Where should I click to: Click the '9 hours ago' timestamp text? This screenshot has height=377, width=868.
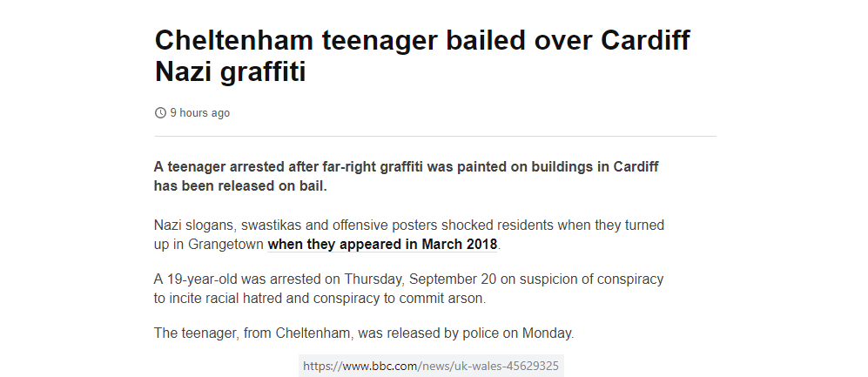click(200, 113)
